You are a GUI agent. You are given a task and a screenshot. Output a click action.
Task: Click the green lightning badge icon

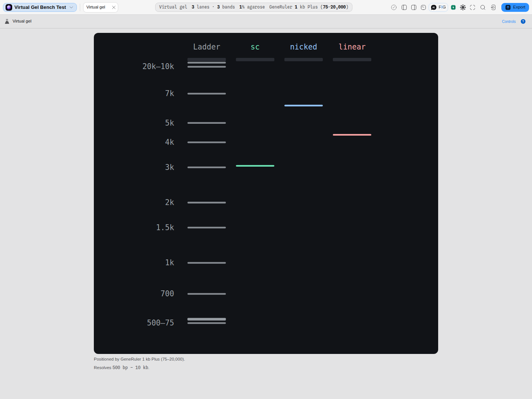453,7
